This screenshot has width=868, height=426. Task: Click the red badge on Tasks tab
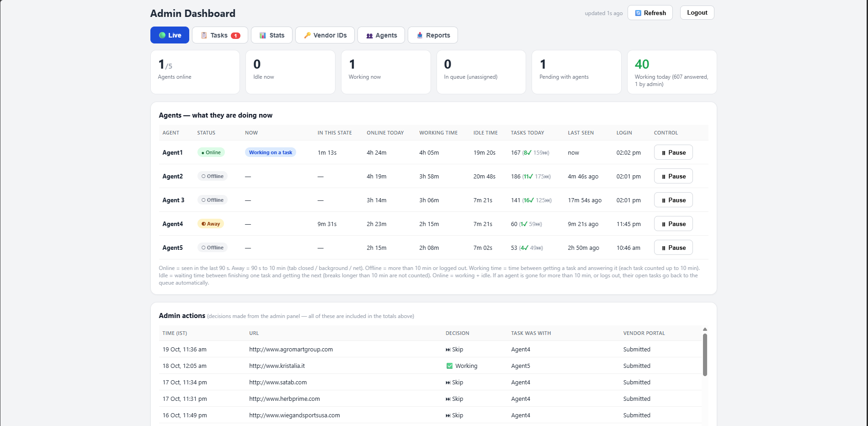[235, 36]
